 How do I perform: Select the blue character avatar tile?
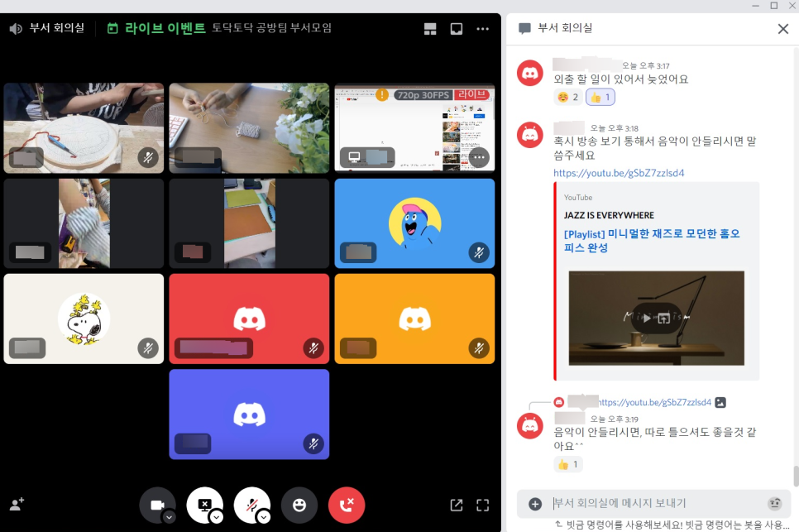click(414, 223)
